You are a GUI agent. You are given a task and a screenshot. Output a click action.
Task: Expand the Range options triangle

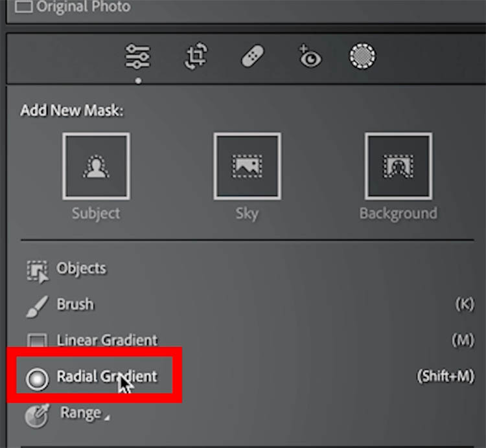click(x=106, y=418)
